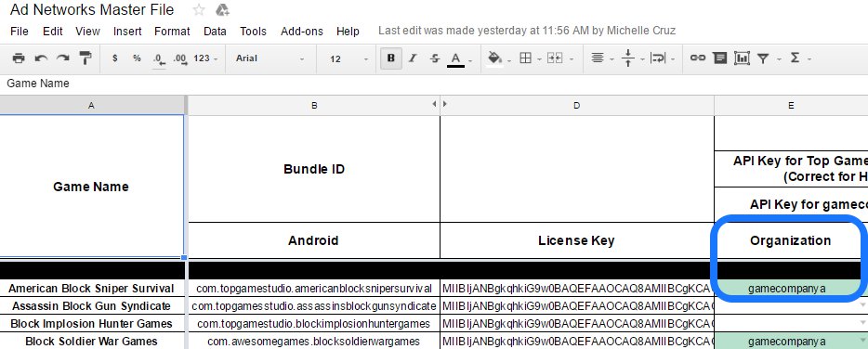868x349 pixels.
Task: Select com.awesomegames.blocksoldierwargames cell
Action: point(314,342)
